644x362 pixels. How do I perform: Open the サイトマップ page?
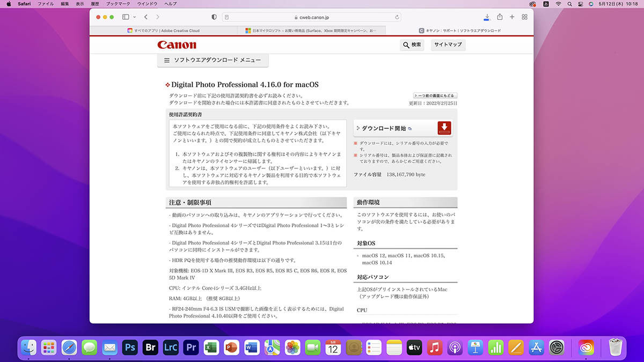pyautogui.click(x=448, y=45)
